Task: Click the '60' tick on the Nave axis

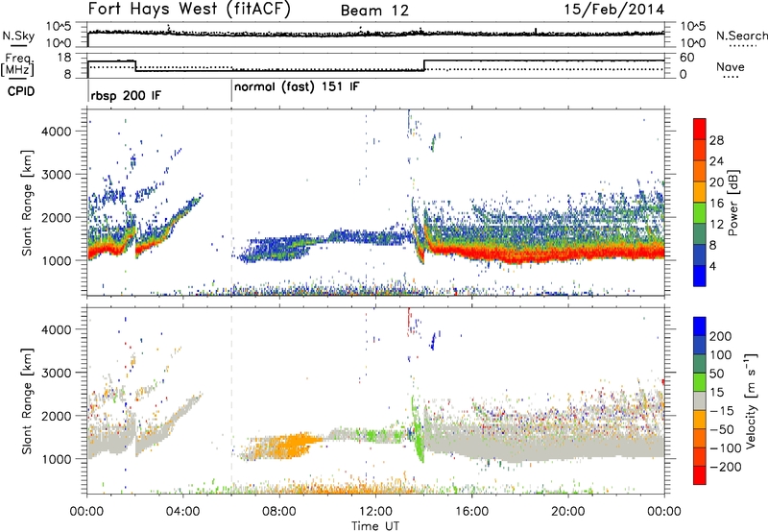Action: point(687,58)
